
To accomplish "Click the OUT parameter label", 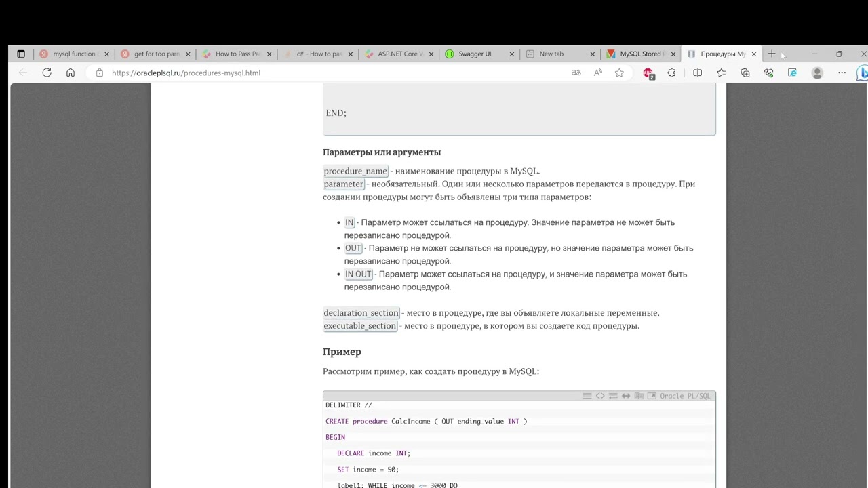I will coord(353,248).
